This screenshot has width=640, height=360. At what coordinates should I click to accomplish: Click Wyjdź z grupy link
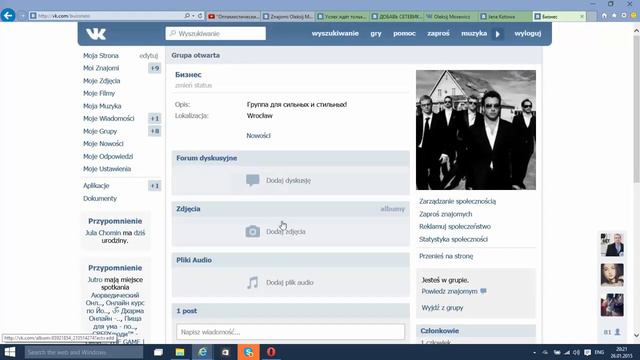pos(442,308)
